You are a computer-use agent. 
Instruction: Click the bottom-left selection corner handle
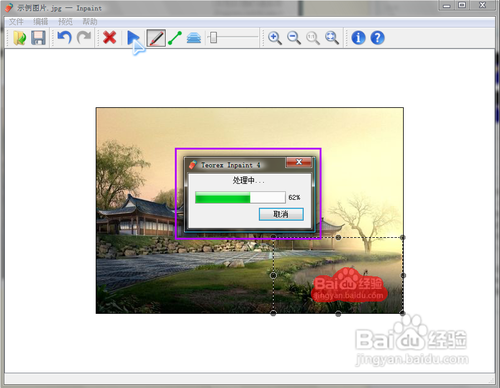click(273, 314)
